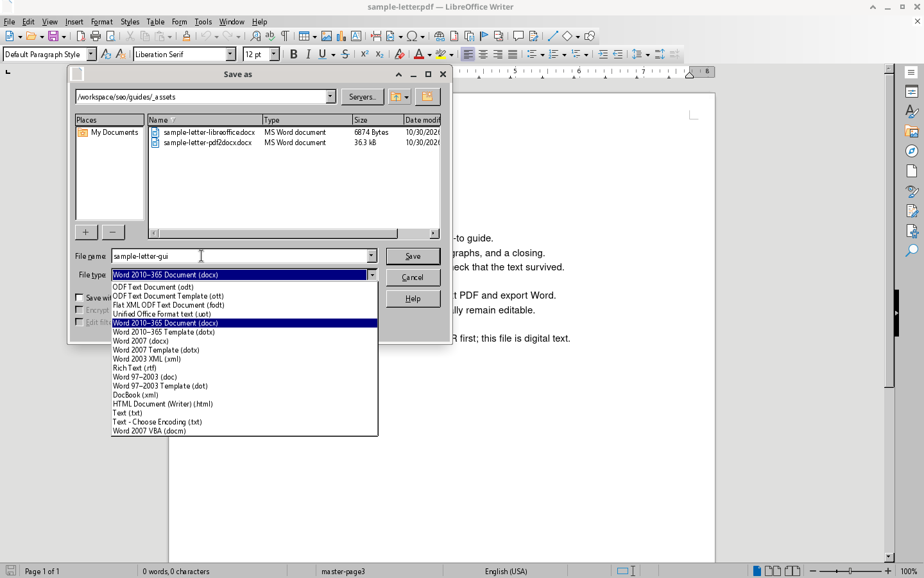The width and height of the screenshot is (924, 578).
Task: Toggle Center paragraph alignment
Action: pos(483,55)
